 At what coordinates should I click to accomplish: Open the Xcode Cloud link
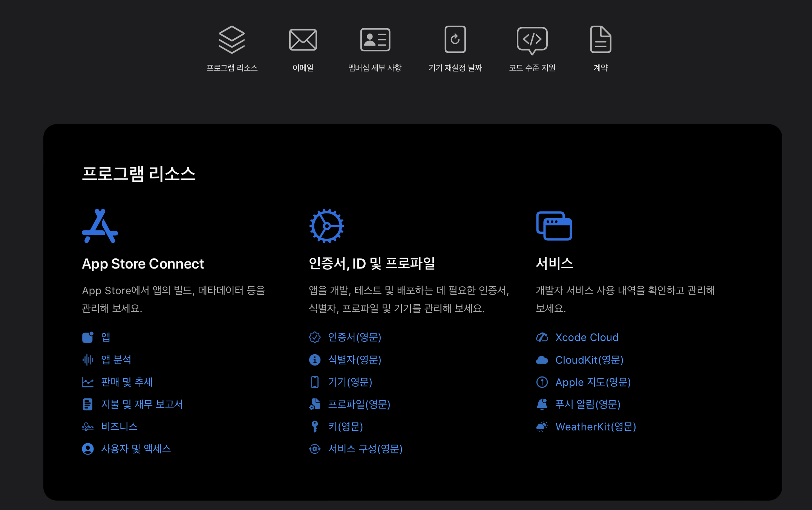pyautogui.click(x=587, y=337)
